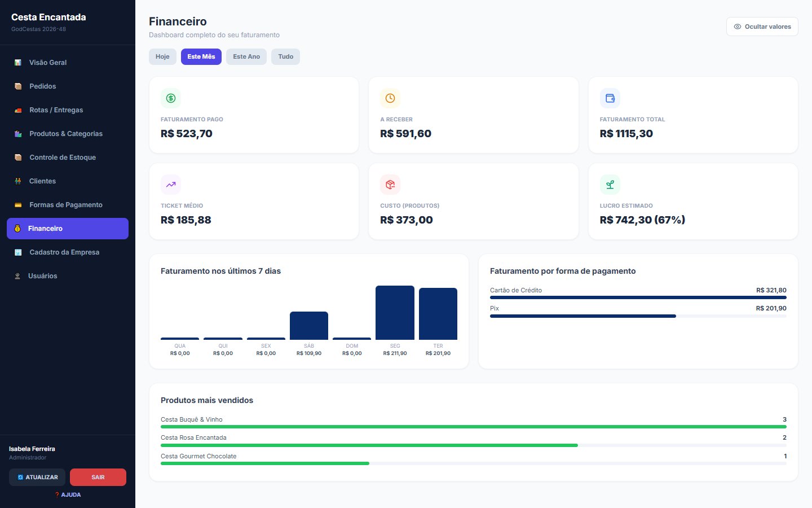
Task: Navigate to Produtos & Categorias
Action: [68, 134]
